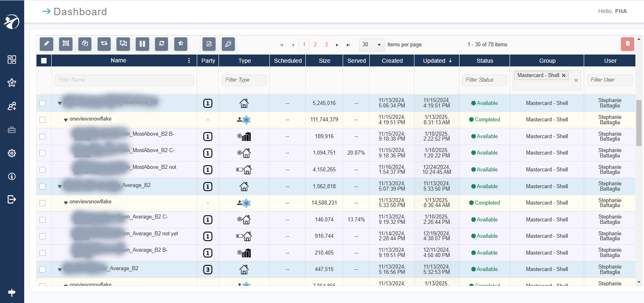The width and height of the screenshot is (644, 303).
Task: Check the first oneviewsnowflake row checkbox
Action: (x=43, y=120)
